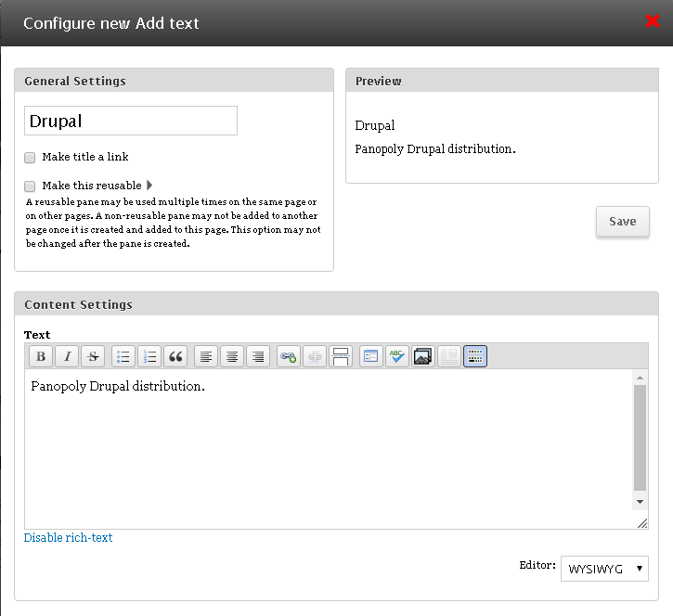Toggle the show/hide toolbars icon
This screenshot has height=616, width=673.
pos(475,356)
